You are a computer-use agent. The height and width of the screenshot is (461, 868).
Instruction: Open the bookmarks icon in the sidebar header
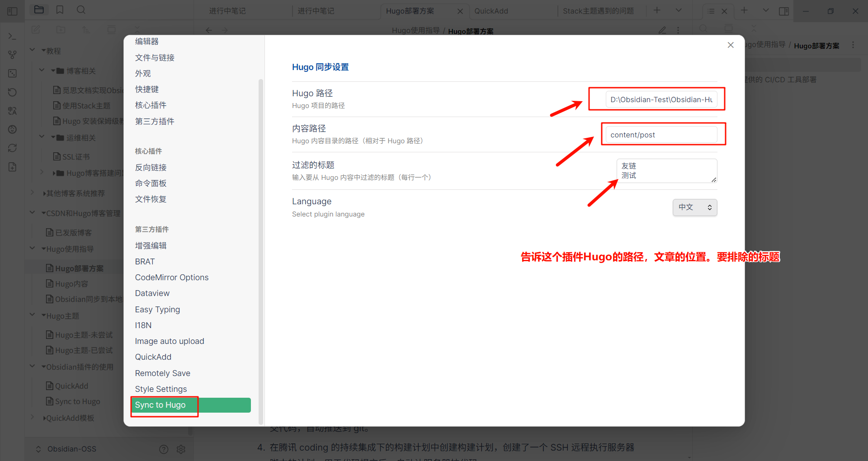click(60, 10)
